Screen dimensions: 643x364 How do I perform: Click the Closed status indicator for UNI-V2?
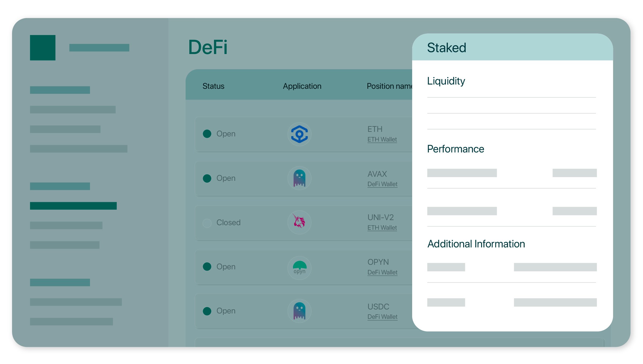207,223
